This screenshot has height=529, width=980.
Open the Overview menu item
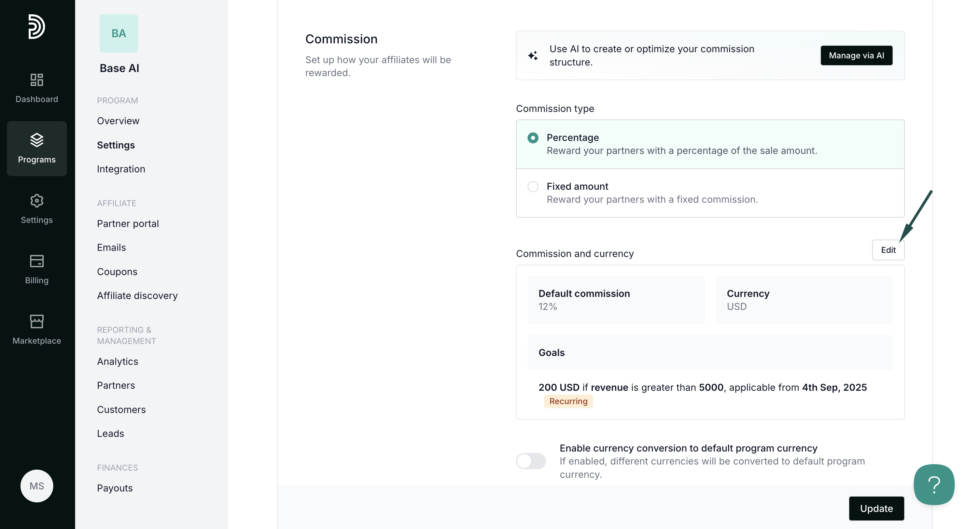click(118, 121)
